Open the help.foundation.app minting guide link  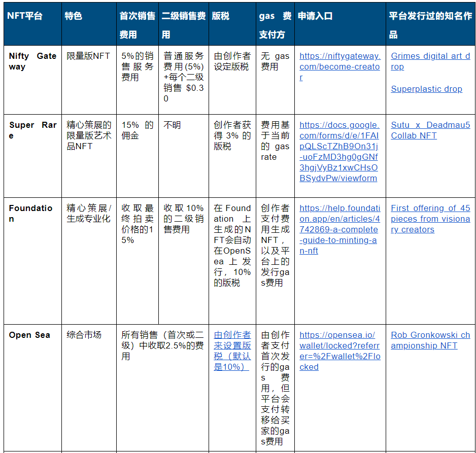(339, 229)
